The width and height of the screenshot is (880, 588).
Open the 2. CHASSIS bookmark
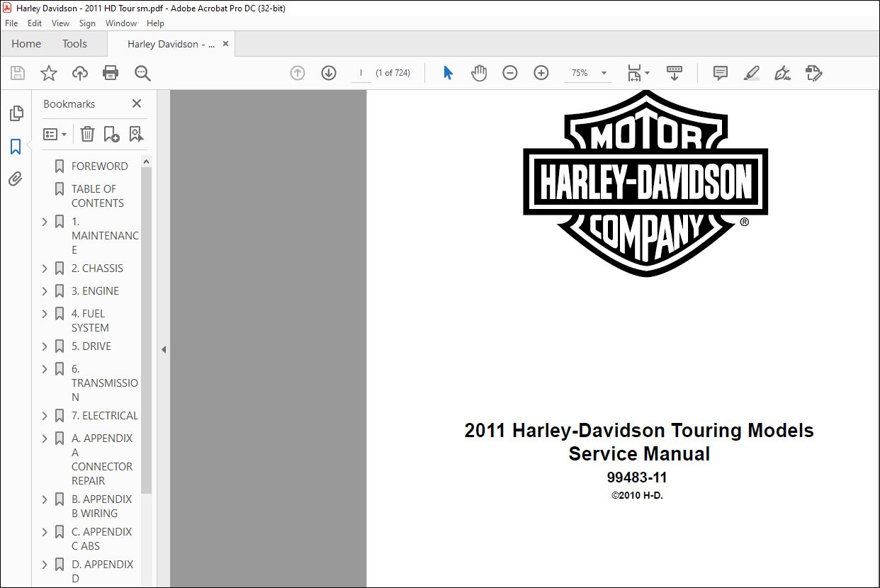pos(97,268)
